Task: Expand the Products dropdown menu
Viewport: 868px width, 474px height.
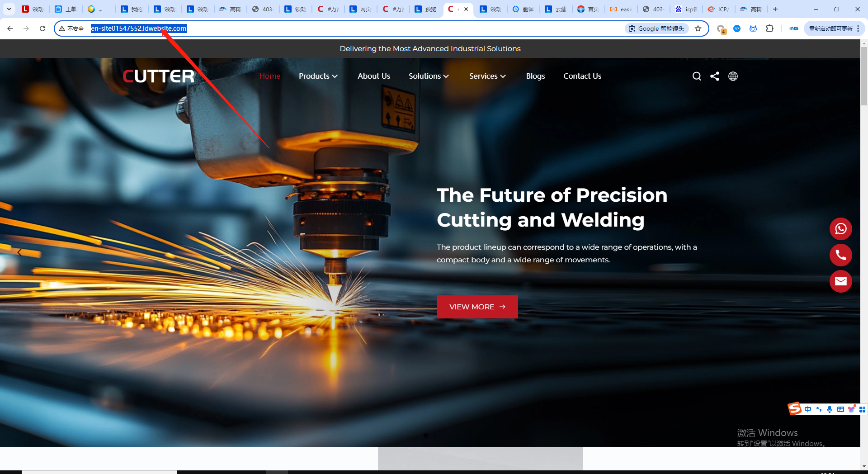Action: pyautogui.click(x=318, y=76)
